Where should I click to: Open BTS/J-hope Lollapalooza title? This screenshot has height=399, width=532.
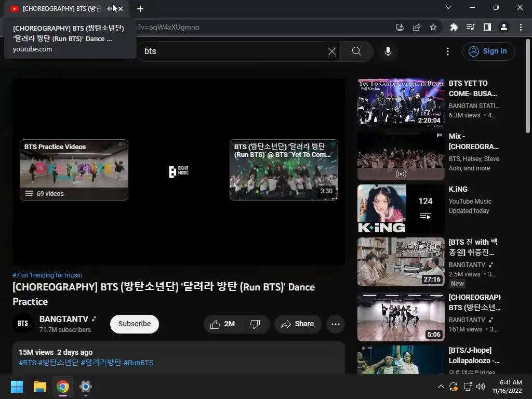(x=474, y=355)
